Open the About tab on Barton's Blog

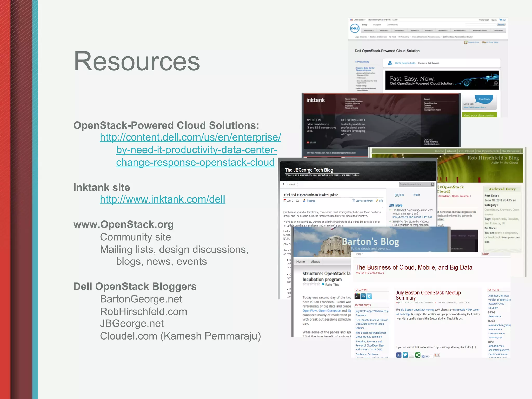(315, 262)
